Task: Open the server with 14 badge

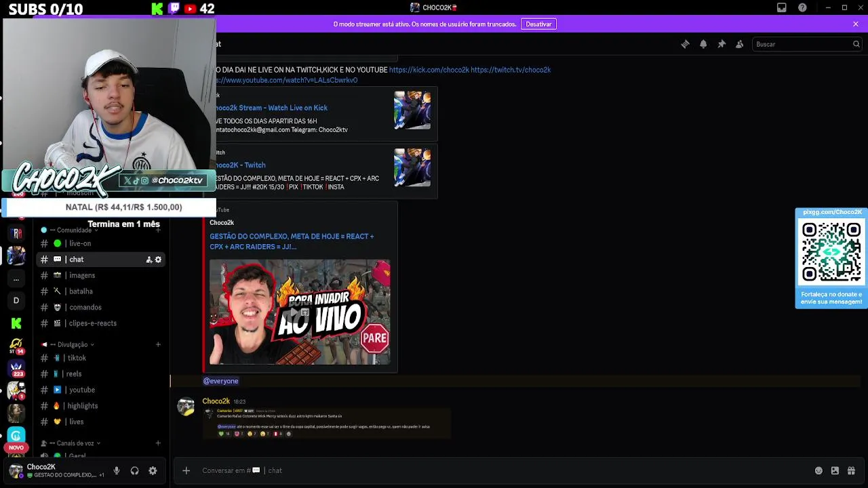Action: (x=16, y=346)
